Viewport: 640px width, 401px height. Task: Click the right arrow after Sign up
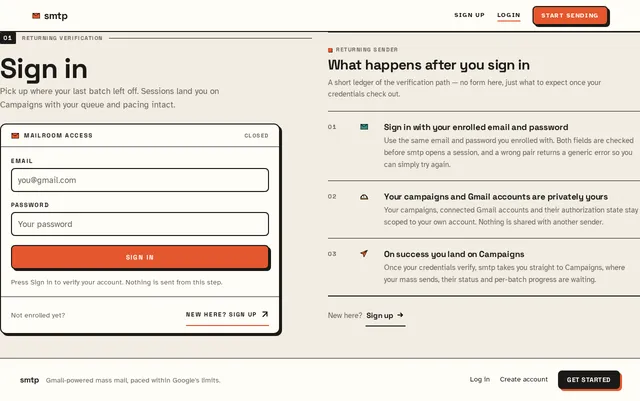coord(400,315)
